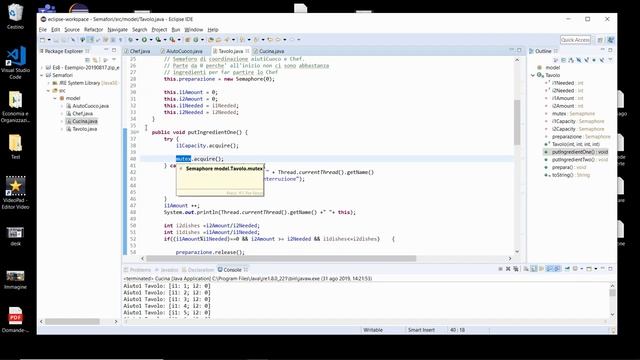Clear the Console output icon
The height and width of the screenshot is (360, 640).
click(526, 269)
